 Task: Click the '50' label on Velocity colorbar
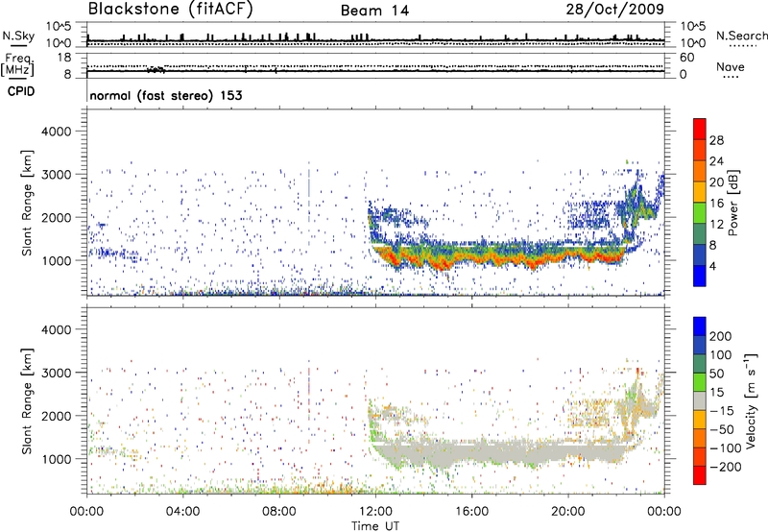716,374
